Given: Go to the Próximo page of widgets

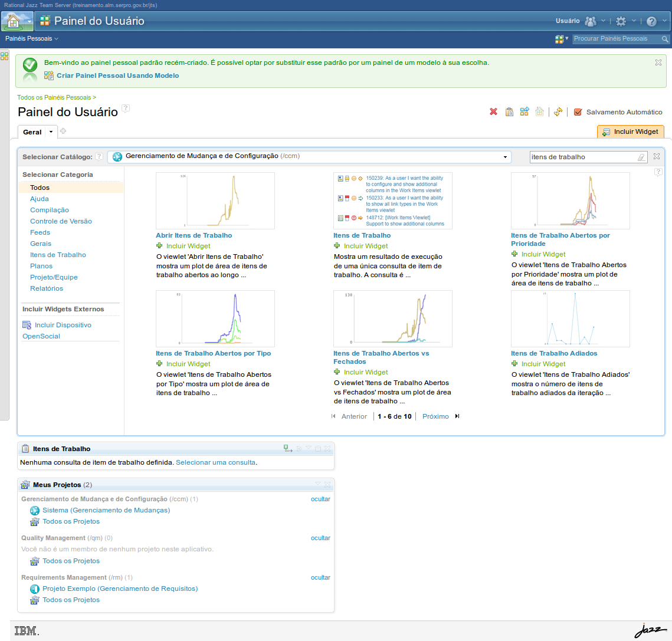Looking at the screenshot, I should tap(435, 416).
